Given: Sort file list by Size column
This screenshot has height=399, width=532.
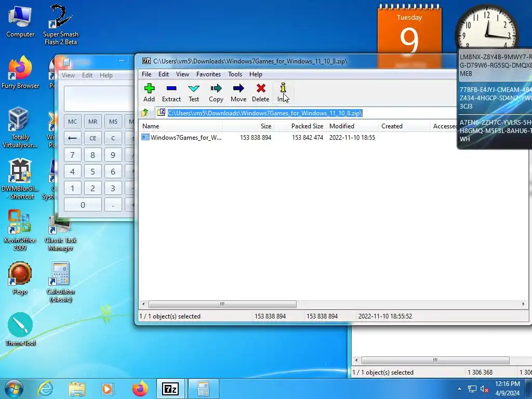Looking at the screenshot, I should pyautogui.click(x=248, y=126).
